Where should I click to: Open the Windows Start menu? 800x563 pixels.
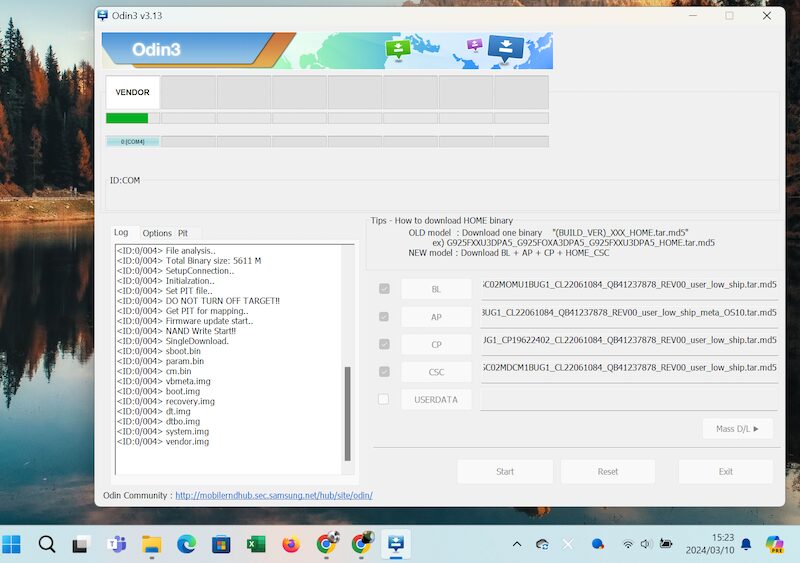[x=12, y=544]
